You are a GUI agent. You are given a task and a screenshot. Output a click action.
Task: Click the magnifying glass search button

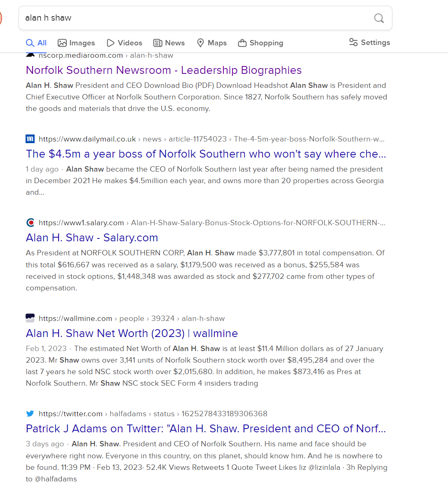pos(379,18)
